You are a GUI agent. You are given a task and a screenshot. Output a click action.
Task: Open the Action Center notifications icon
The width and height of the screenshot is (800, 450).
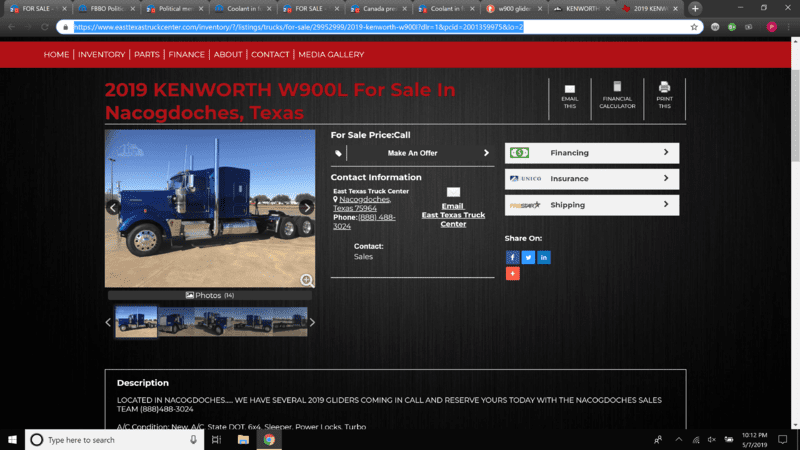pyautogui.click(x=783, y=440)
